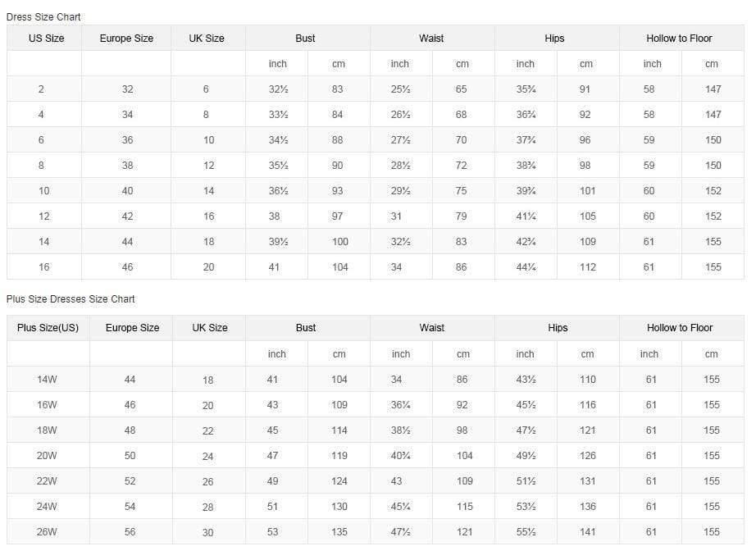Select the "Plus Size Dresses Size Chart" title
Image resolution: width=756 pixels, height=560 pixels.
(x=71, y=299)
